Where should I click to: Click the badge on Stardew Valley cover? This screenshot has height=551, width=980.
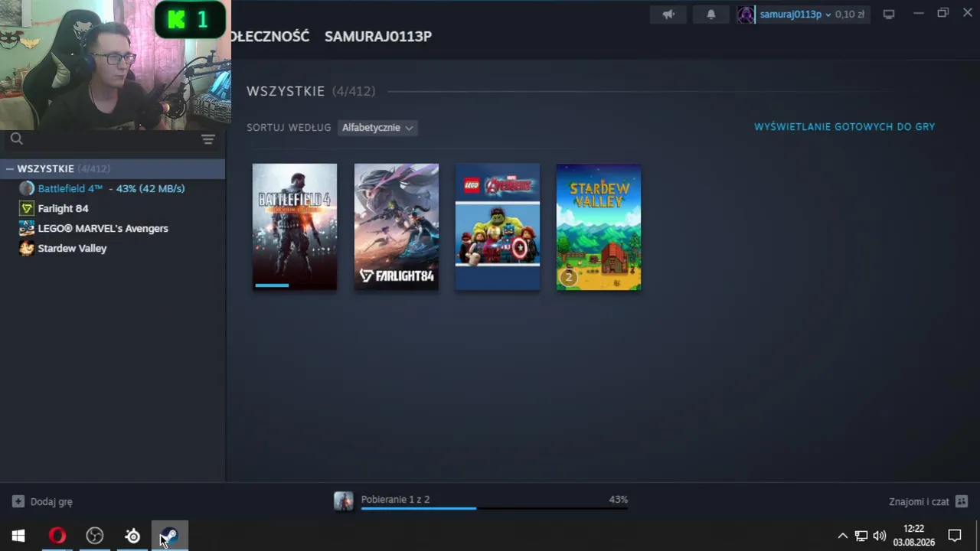(x=568, y=277)
